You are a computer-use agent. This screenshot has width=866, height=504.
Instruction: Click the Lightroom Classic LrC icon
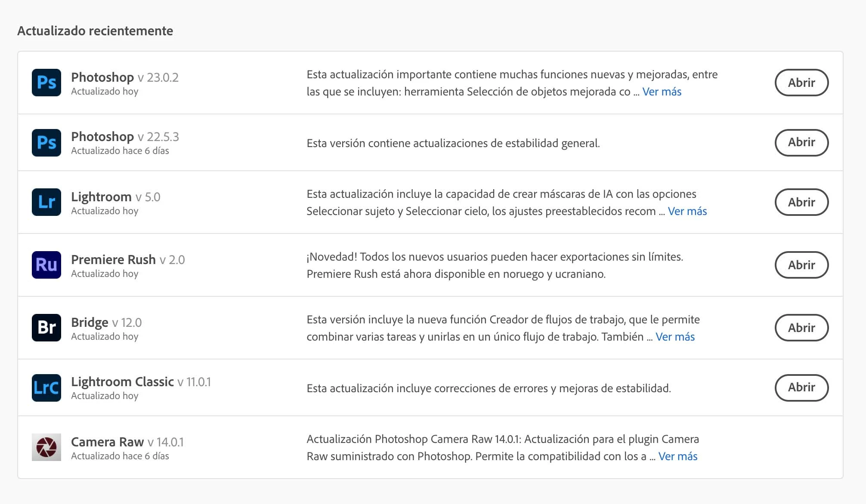point(46,388)
